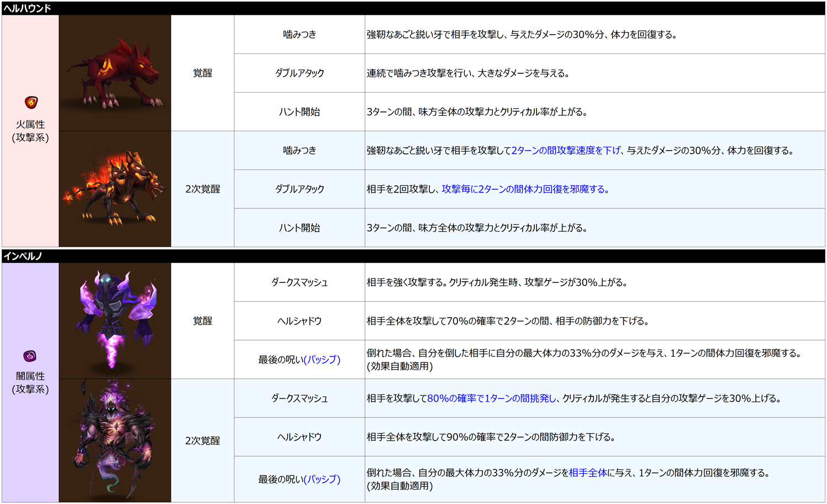Select ヘルシャドウ skill with 70% chance description
The height and width of the screenshot is (504, 827).
pyautogui.click(x=299, y=321)
